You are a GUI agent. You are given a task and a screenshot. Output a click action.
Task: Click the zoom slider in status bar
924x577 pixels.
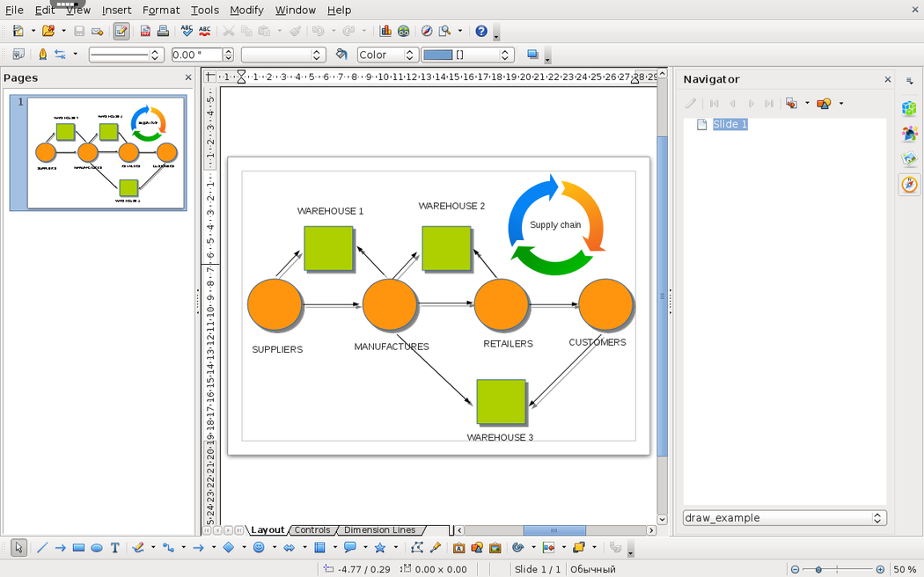[x=818, y=569]
